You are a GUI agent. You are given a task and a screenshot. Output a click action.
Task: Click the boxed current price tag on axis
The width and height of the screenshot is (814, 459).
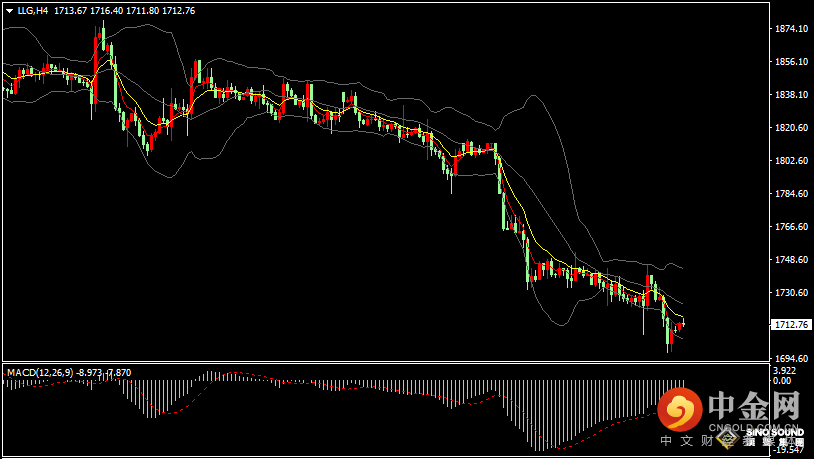click(x=791, y=325)
